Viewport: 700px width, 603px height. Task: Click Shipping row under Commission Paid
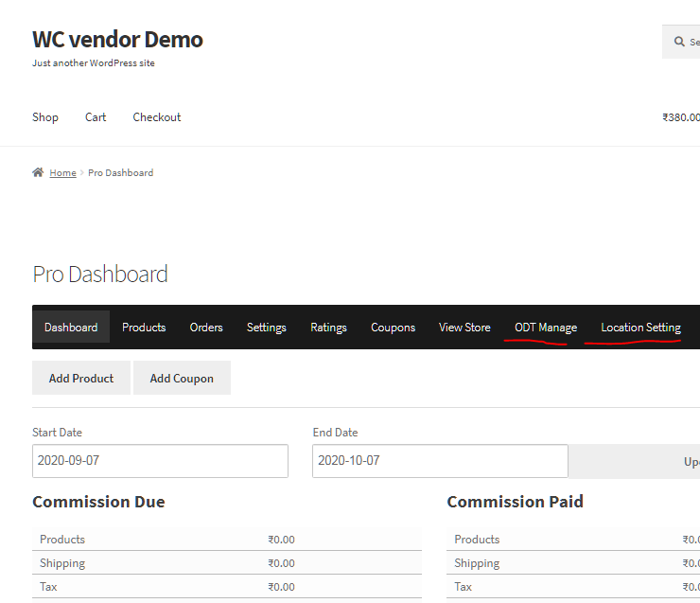[573, 563]
